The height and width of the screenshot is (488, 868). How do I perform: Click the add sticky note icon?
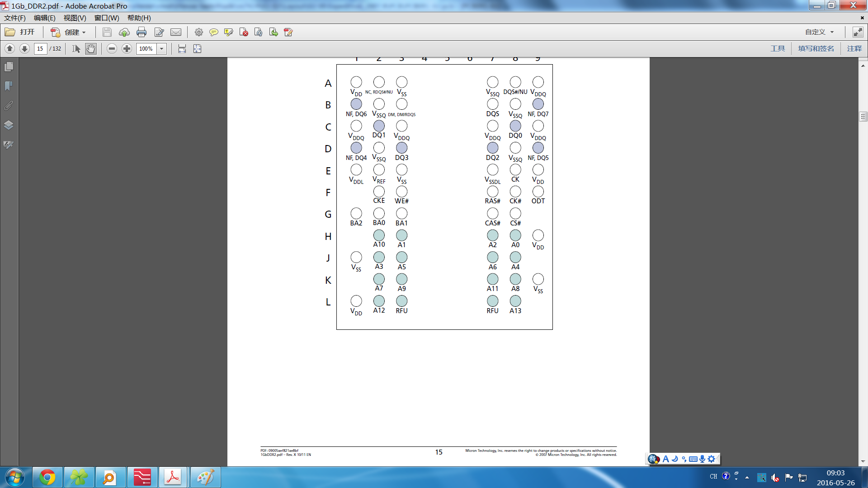[213, 32]
